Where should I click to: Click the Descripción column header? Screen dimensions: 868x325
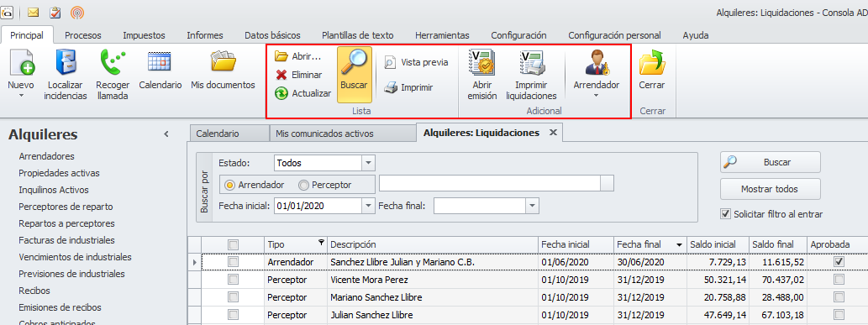[433, 244]
